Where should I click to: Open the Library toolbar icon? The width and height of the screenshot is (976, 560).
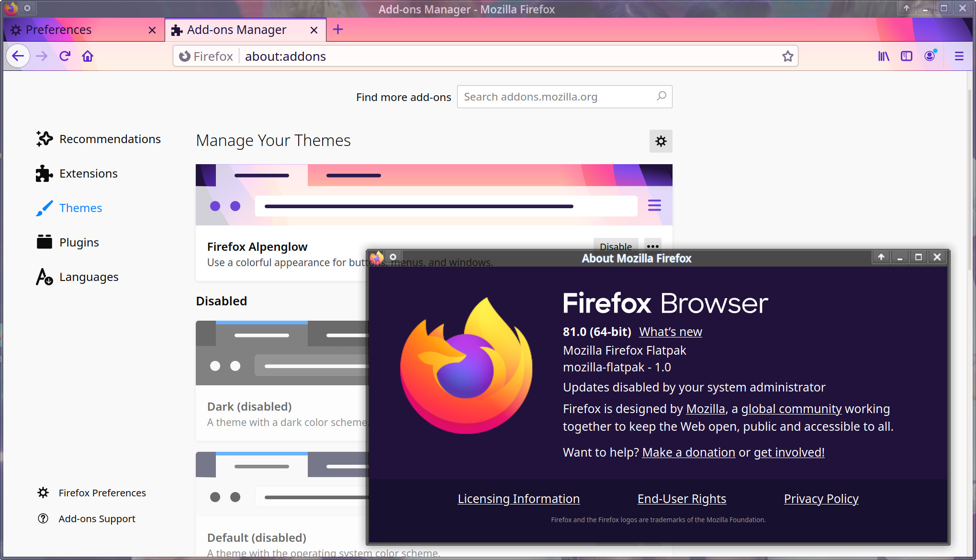(x=883, y=56)
